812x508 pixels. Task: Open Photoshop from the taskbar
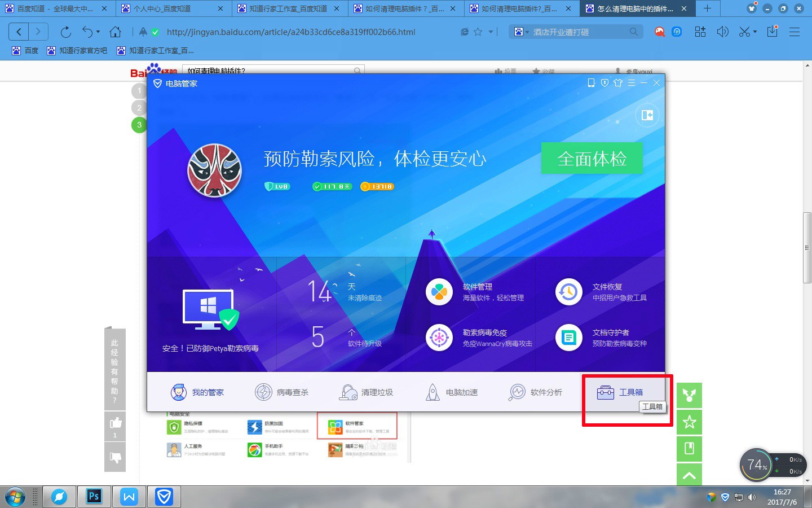click(x=94, y=497)
